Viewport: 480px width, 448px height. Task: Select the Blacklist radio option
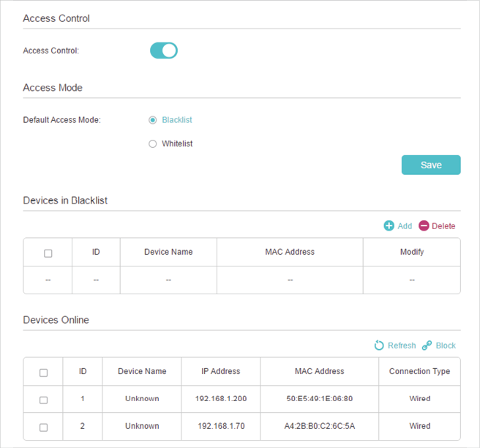pos(153,120)
